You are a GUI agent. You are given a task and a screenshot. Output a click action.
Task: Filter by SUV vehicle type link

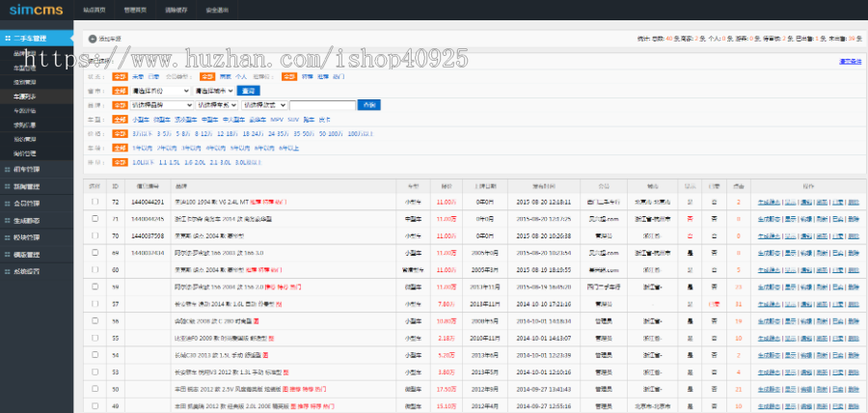[293, 120]
